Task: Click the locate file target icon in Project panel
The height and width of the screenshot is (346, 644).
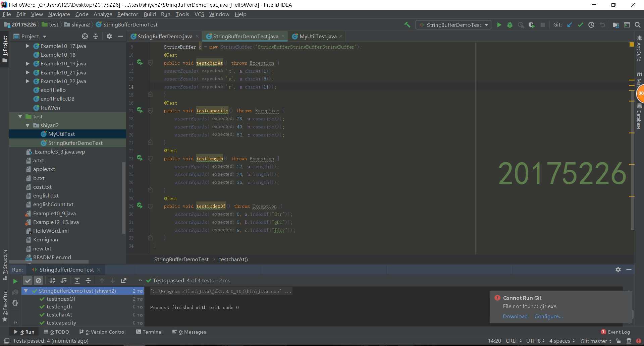Action: [85, 36]
